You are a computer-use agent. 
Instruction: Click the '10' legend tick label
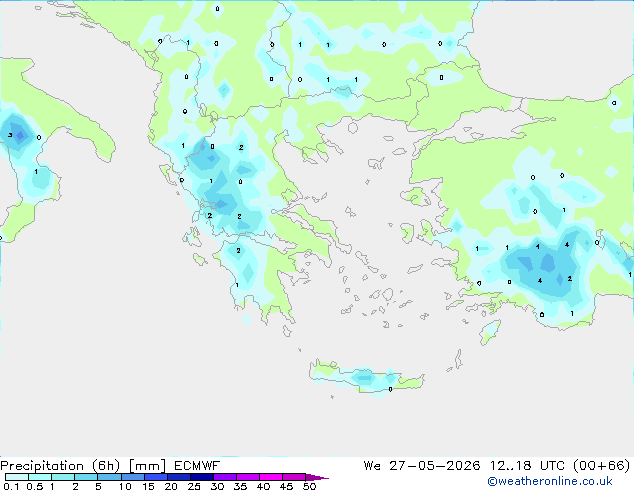click(x=125, y=486)
